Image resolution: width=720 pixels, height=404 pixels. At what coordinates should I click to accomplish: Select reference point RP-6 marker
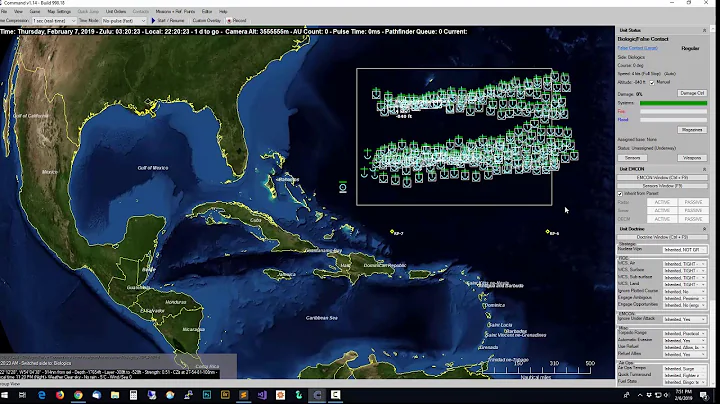pos(548,232)
